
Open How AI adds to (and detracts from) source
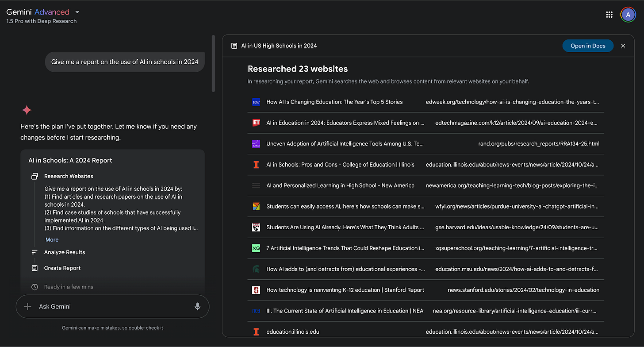[345, 269]
